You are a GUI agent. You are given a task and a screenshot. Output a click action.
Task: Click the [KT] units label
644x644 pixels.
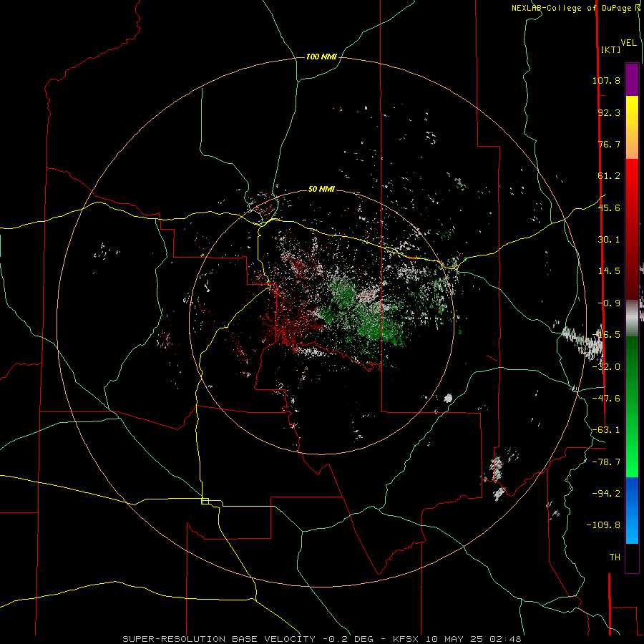[611, 49]
